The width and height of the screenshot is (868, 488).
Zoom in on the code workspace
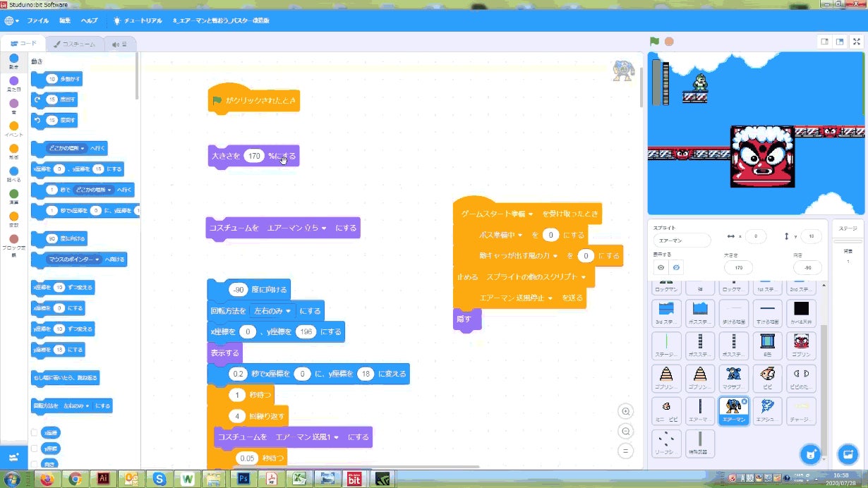(x=625, y=411)
